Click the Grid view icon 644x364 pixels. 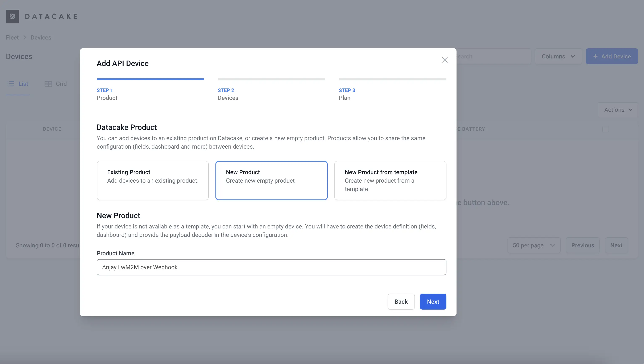(48, 84)
